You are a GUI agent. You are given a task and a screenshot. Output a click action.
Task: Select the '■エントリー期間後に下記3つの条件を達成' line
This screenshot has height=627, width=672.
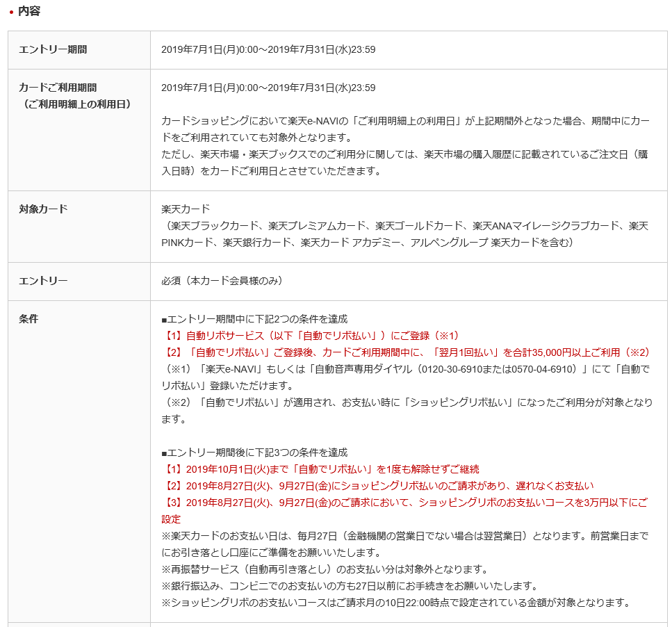pos(254,453)
